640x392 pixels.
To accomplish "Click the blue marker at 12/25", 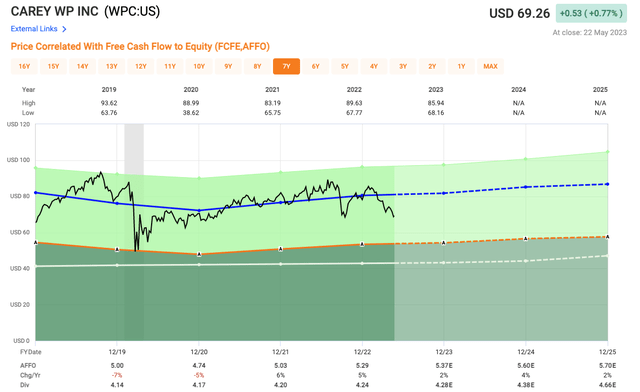I will pos(608,184).
